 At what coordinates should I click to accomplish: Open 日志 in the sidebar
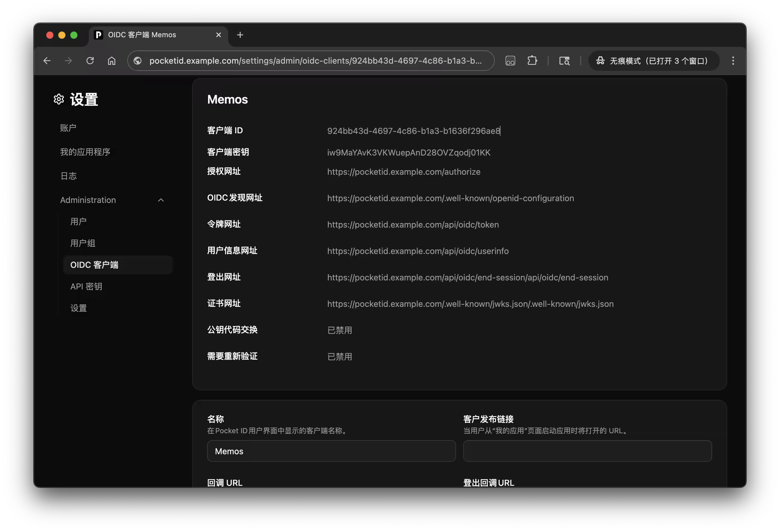[68, 176]
